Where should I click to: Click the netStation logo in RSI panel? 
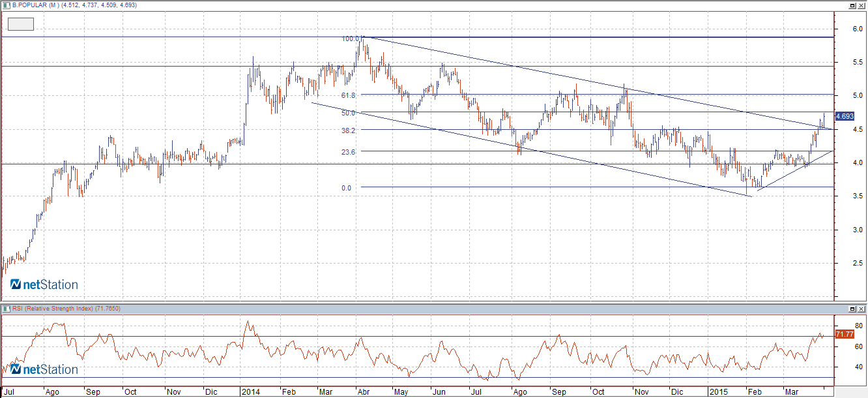44,369
